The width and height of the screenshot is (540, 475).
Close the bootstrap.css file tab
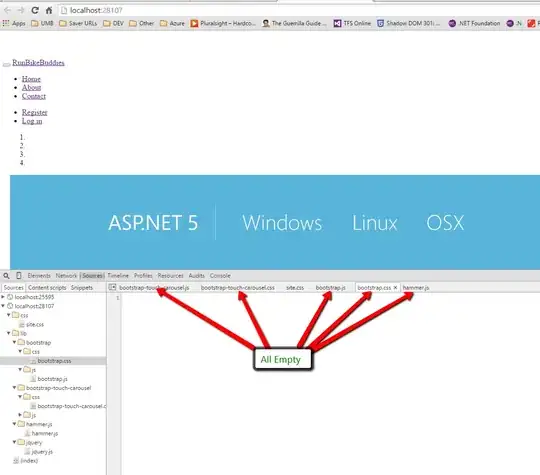pos(395,287)
